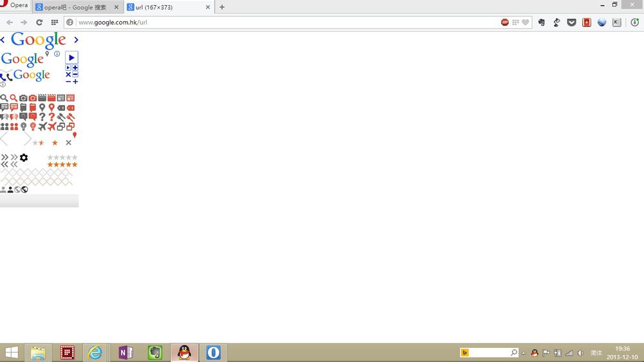The width and height of the screenshot is (644, 362).
Task: Open the Opera main menu button
Action: pos(15,5)
